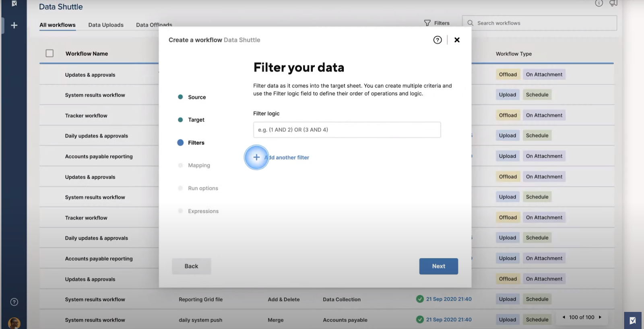Image resolution: width=644 pixels, height=329 pixels.
Task: Click the Back button
Action: pos(191,266)
